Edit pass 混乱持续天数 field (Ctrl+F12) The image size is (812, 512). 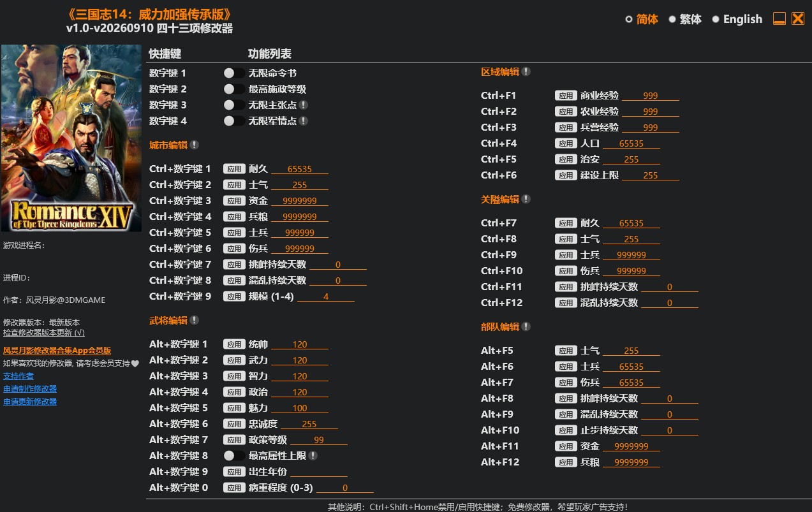(670, 303)
